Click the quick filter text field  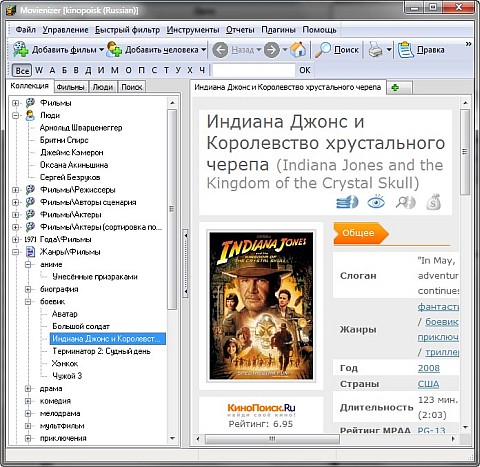[254, 70]
